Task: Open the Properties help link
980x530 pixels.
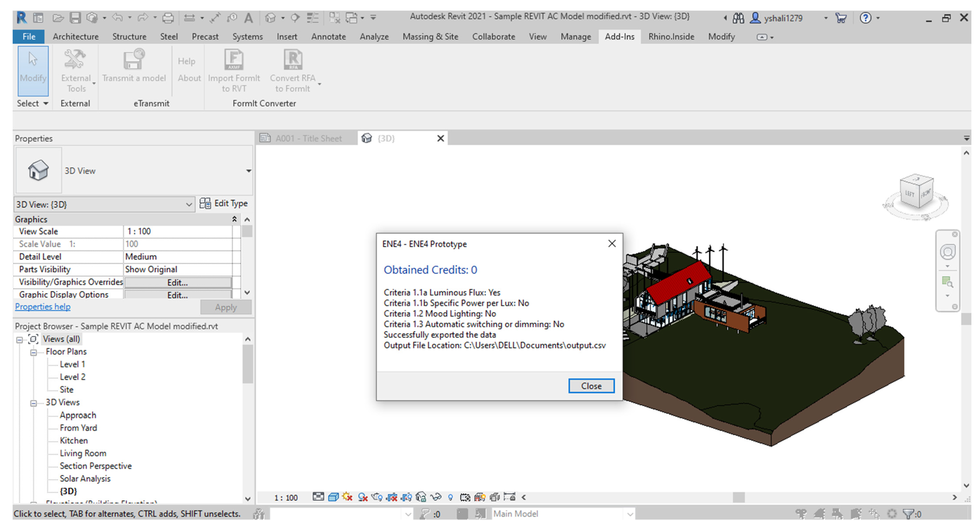Action: (43, 307)
